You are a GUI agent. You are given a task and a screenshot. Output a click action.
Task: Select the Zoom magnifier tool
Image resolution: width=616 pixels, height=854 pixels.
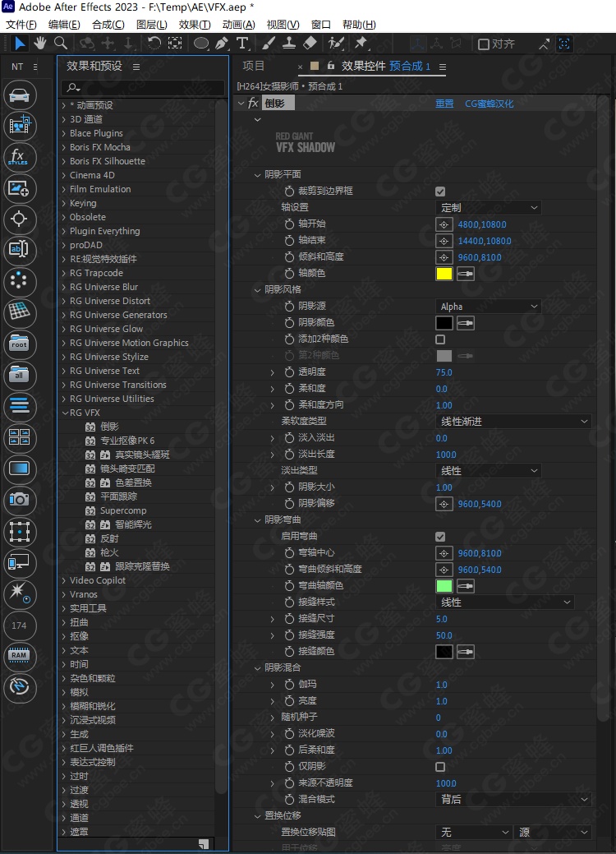(61, 43)
